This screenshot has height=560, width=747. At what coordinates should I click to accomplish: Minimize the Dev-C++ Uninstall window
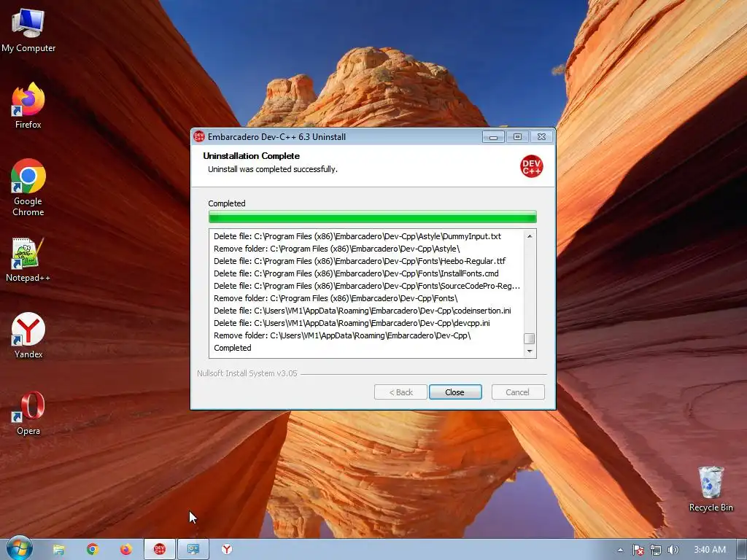tap(493, 137)
